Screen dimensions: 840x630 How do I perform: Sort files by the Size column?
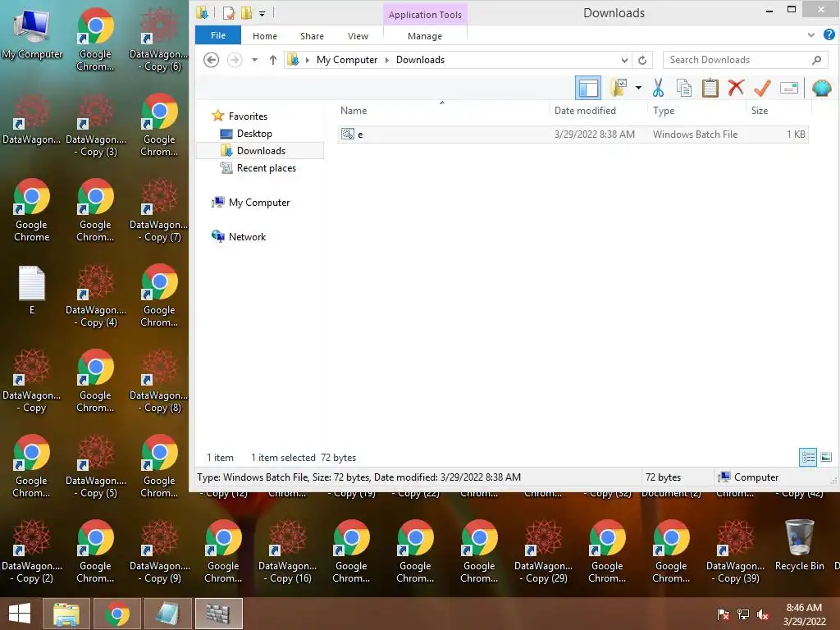click(779, 111)
